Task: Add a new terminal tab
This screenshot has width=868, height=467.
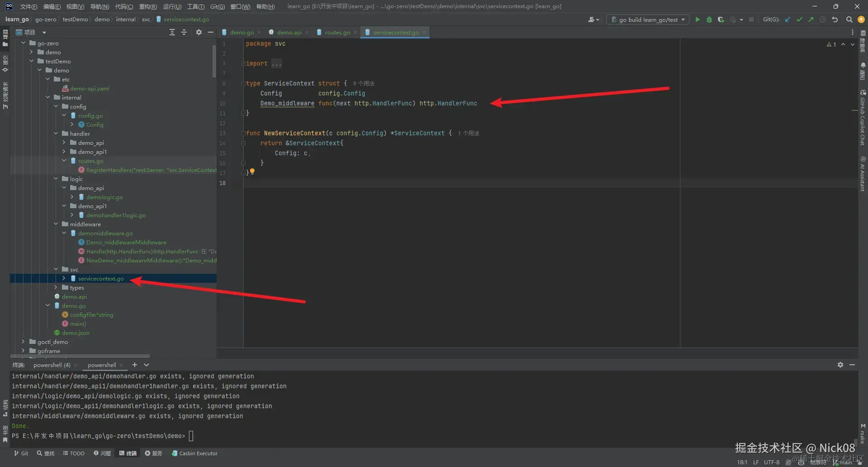Action: click(x=134, y=365)
